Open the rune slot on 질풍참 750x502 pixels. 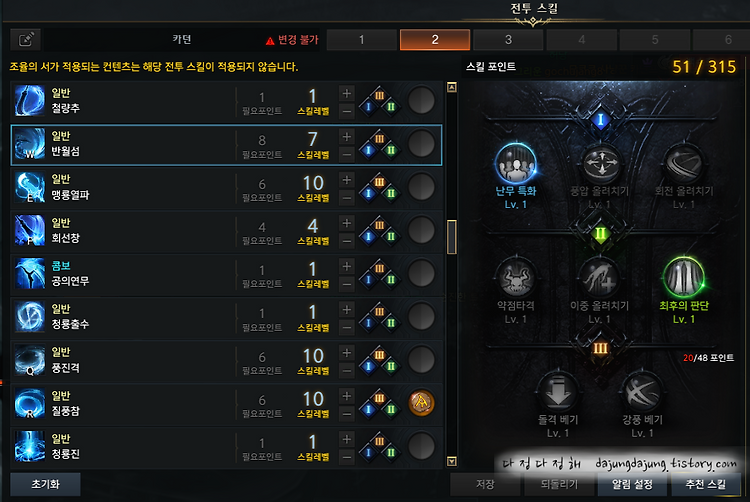pyautogui.click(x=421, y=403)
